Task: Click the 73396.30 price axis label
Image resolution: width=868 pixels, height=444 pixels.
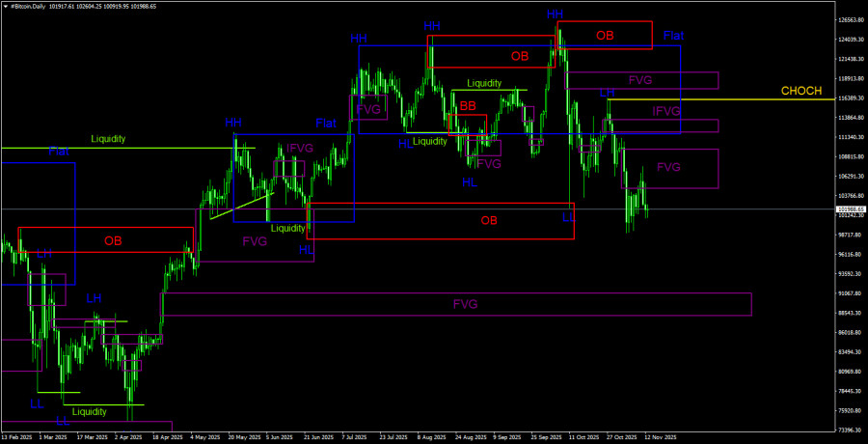Action: [850, 430]
